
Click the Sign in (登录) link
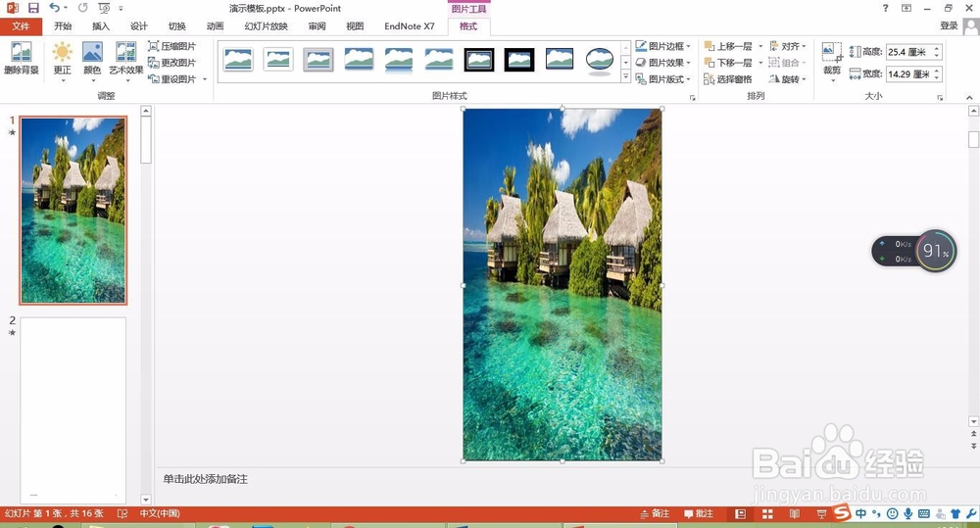949,25
